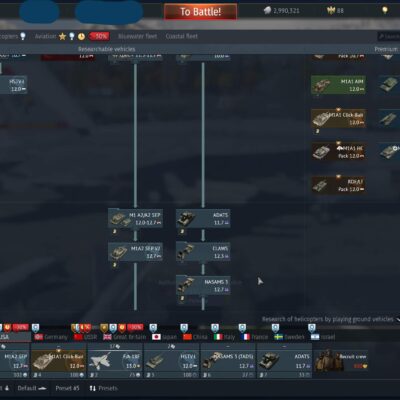Select the NASAMS 3 tree vehicle
This screenshot has width=400, height=400.
point(203,285)
